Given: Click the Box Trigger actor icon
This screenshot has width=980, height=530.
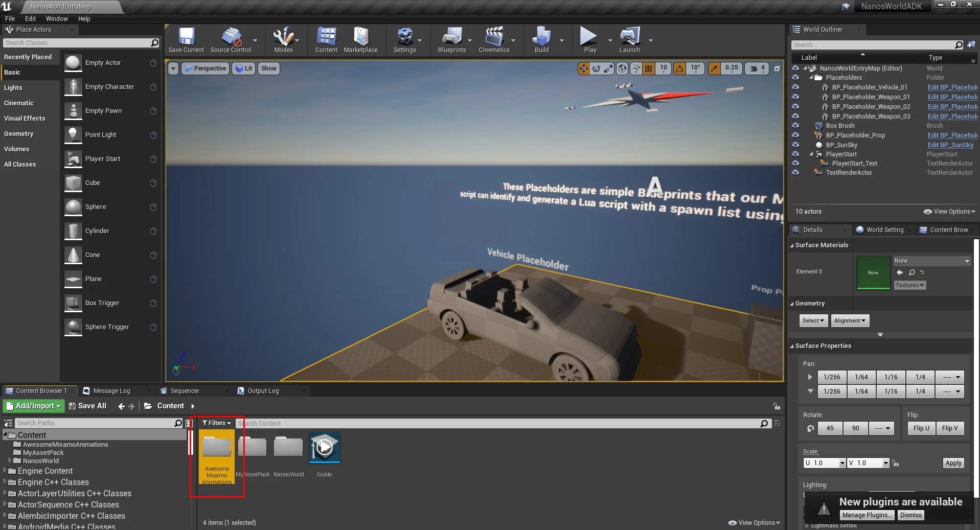Looking at the screenshot, I should tap(73, 303).
